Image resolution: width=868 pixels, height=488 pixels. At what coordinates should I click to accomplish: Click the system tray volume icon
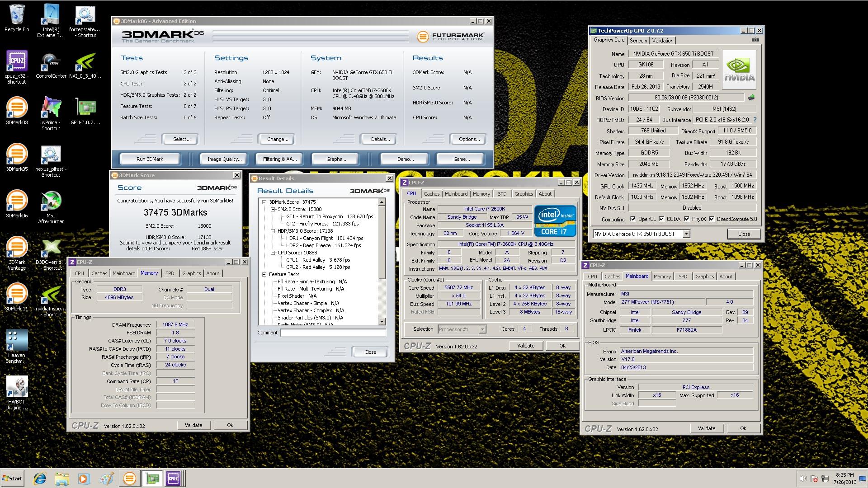click(803, 479)
